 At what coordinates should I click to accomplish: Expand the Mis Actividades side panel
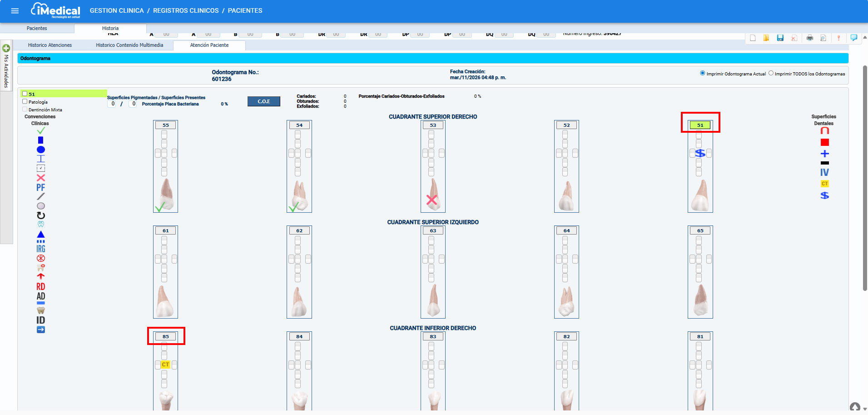(6, 48)
